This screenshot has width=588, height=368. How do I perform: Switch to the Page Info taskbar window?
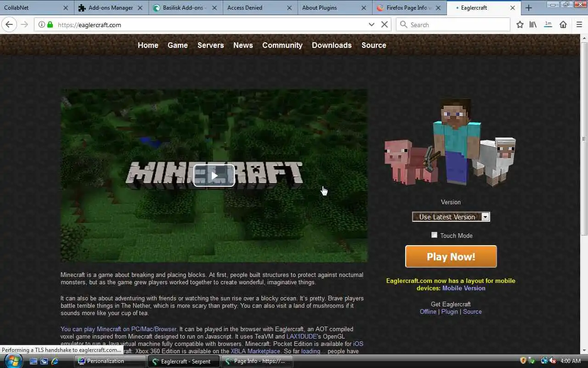(257, 361)
